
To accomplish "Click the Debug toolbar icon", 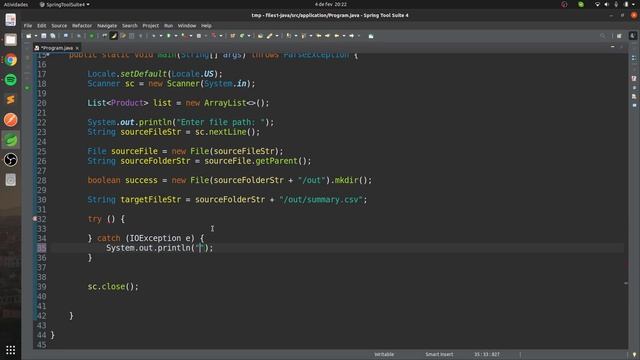I will coord(153,36).
